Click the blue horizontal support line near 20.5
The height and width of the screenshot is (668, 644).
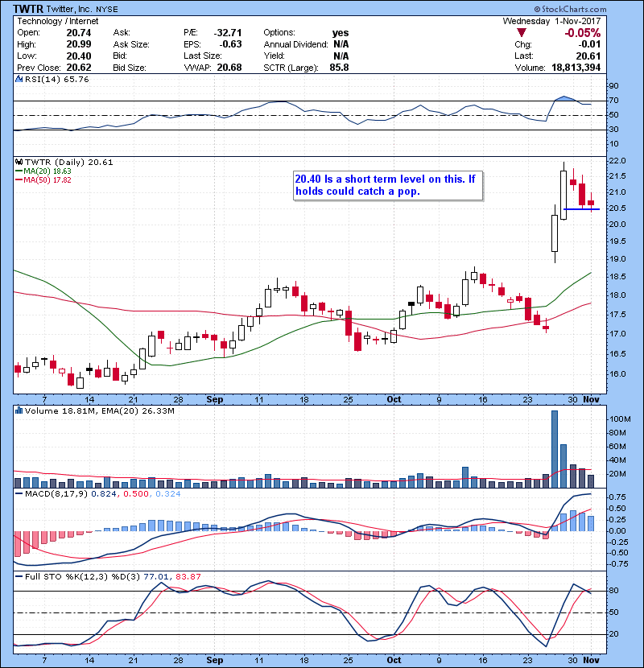point(581,209)
